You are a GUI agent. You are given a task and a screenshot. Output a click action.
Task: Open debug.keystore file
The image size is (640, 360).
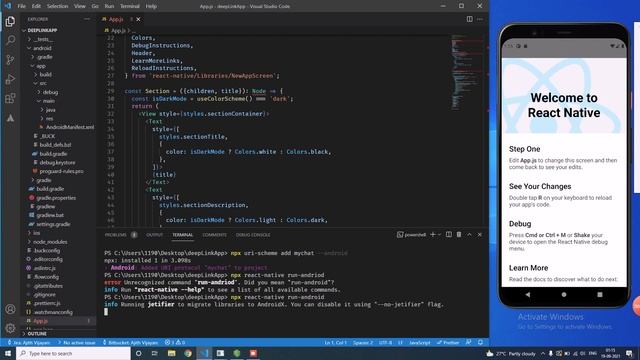(x=58, y=162)
